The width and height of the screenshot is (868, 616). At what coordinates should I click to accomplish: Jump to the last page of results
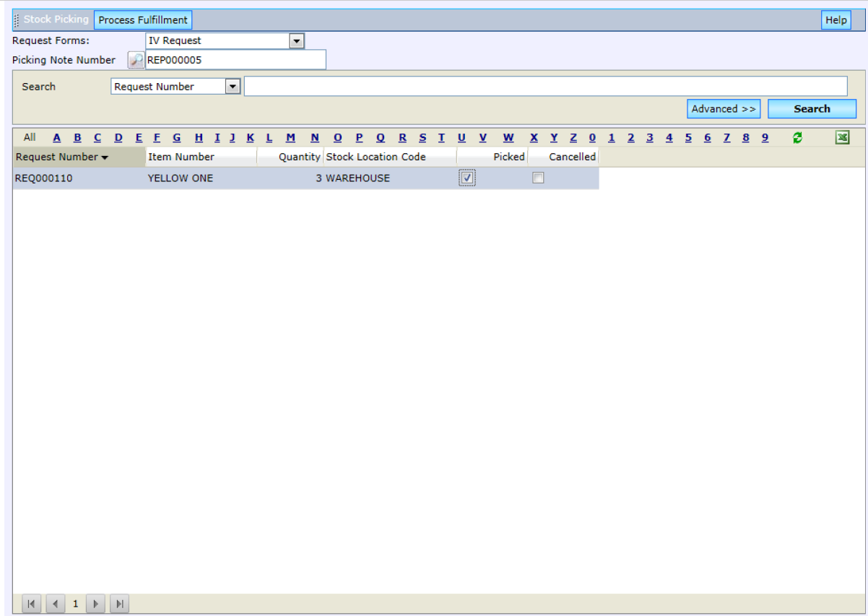[119, 604]
